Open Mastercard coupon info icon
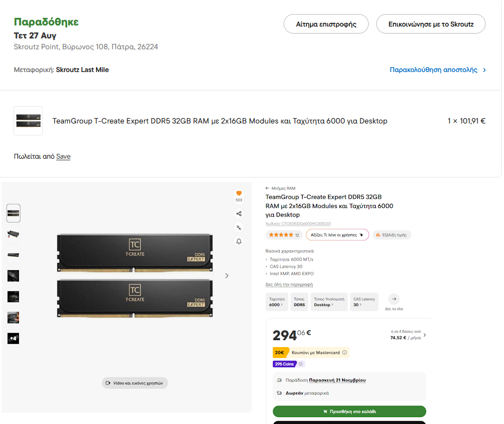 point(344,353)
